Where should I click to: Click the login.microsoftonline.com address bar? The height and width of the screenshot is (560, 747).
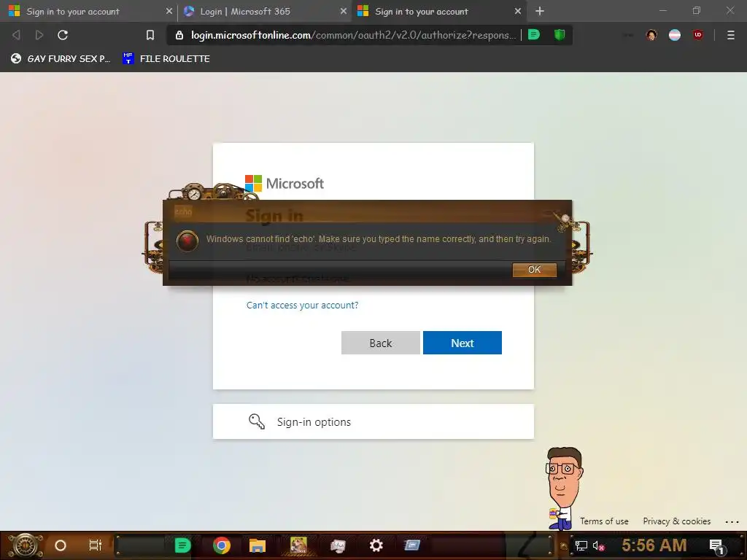point(353,35)
